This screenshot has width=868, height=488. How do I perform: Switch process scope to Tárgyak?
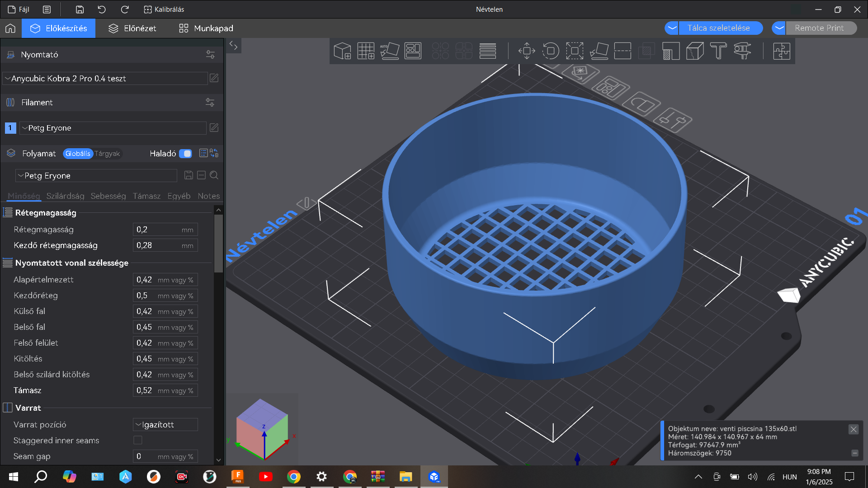coord(107,154)
